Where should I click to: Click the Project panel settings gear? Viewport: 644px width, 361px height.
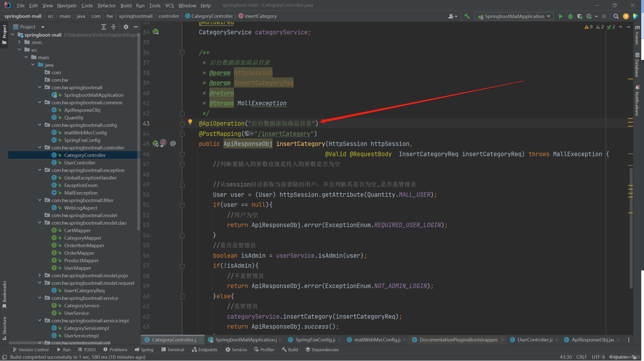[126, 27]
